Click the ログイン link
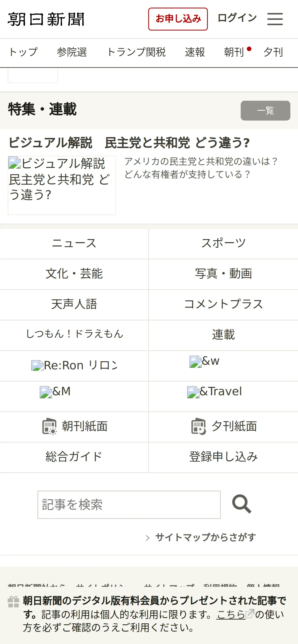The height and width of the screenshot is (644, 298). coord(237,18)
